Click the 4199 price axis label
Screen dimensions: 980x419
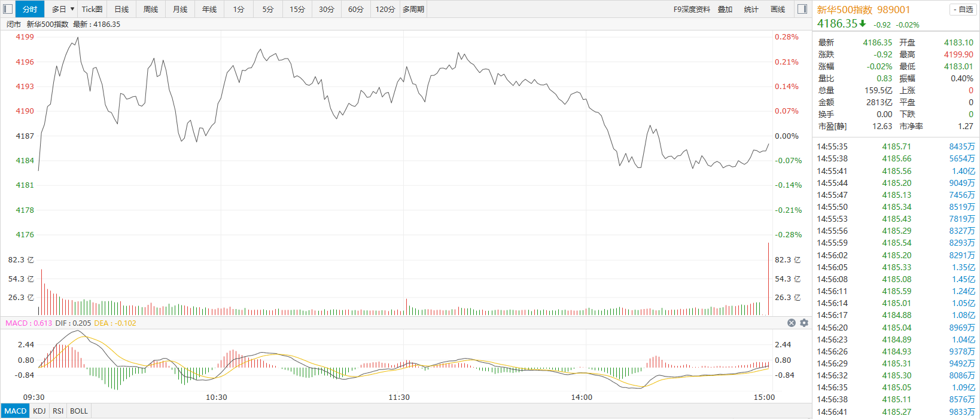click(x=25, y=36)
